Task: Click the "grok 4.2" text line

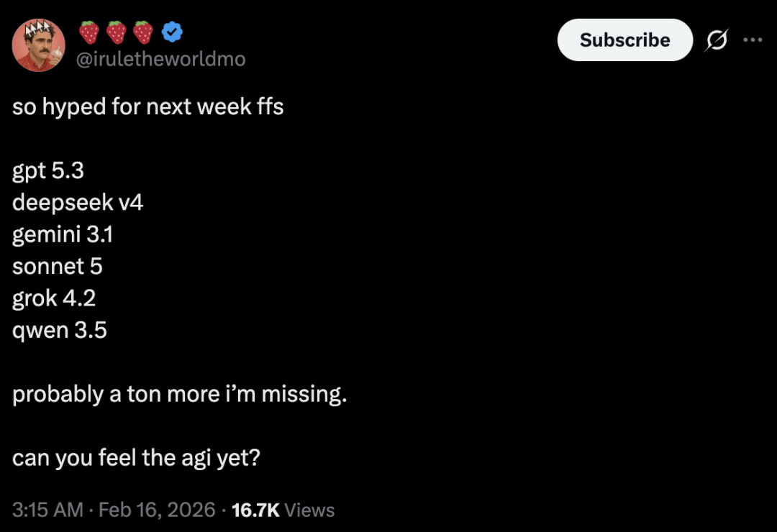Action: pyautogui.click(x=54, y=298)
